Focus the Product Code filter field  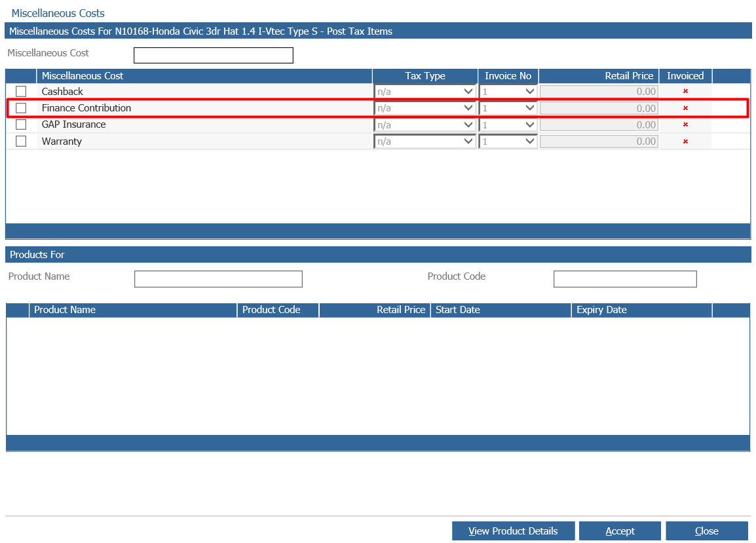pos(626,279)
